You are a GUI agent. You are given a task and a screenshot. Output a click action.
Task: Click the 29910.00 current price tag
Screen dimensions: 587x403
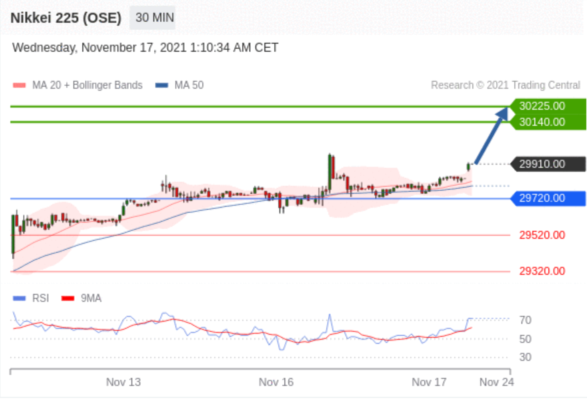548,164
